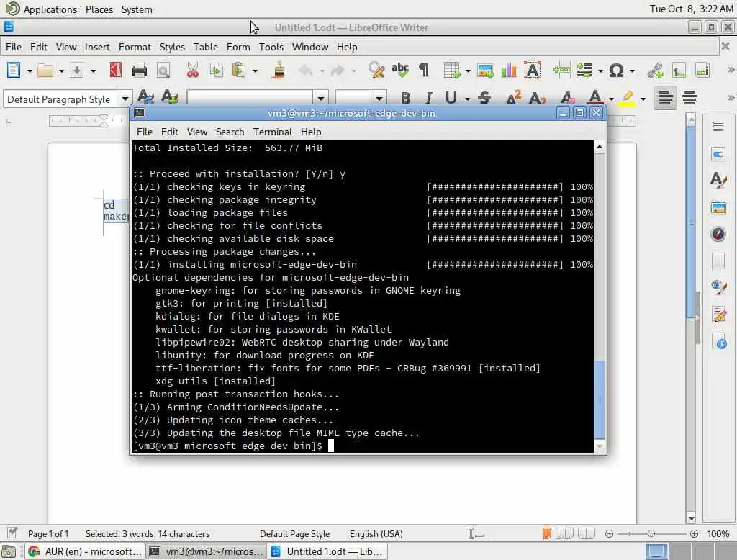Click the Insert Chart icon

[509, 71]
